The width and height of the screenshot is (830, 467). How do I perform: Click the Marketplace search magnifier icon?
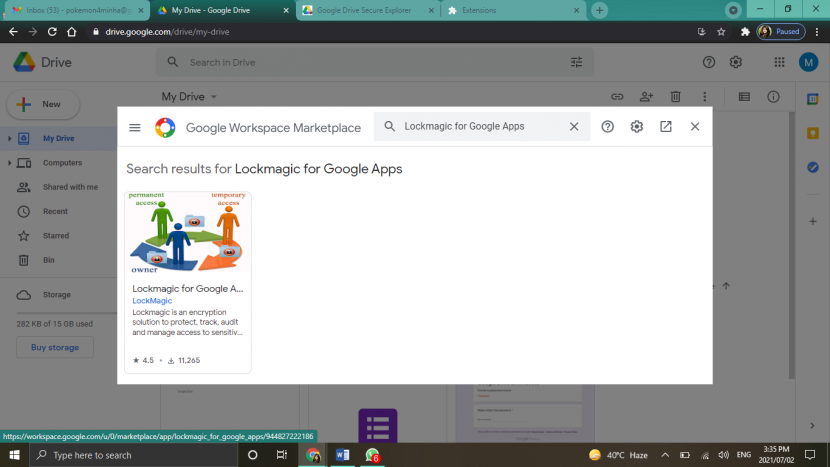390,127
